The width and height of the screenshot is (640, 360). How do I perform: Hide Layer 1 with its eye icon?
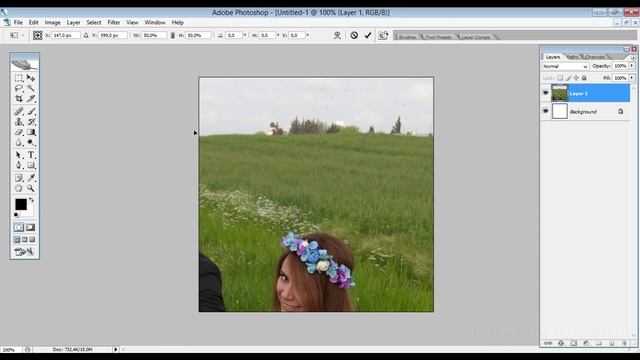(x=546, y=93)
